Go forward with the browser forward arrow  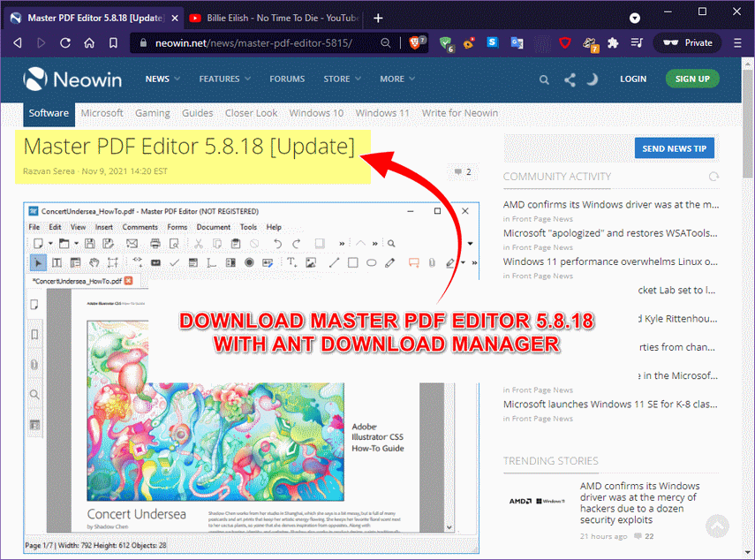pyautogui.click(x=42, y=43)
